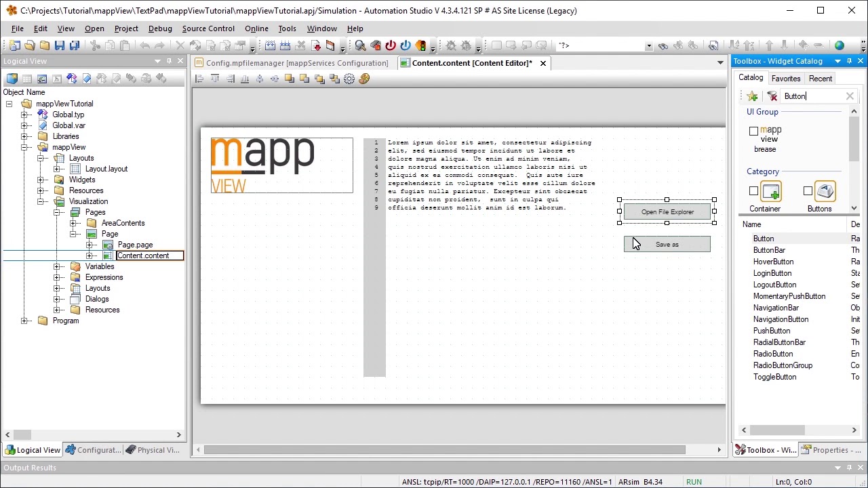Click the Clear Filter funnel icon
Viewport: 868px width, 488px height.
click(772, 96)
